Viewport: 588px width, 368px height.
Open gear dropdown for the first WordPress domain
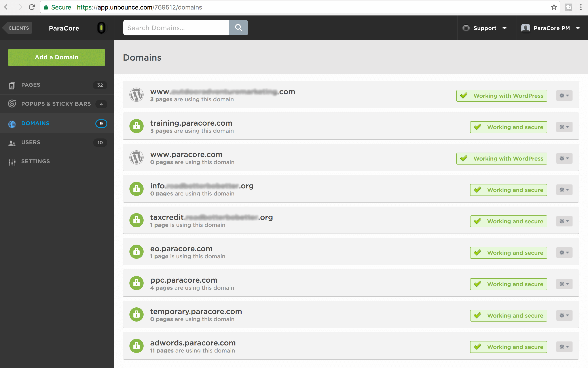tap(564, 96)
